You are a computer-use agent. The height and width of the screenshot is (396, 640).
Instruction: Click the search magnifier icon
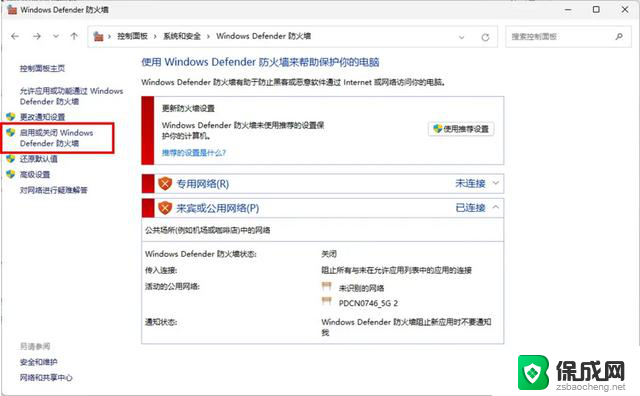point(619,37)
